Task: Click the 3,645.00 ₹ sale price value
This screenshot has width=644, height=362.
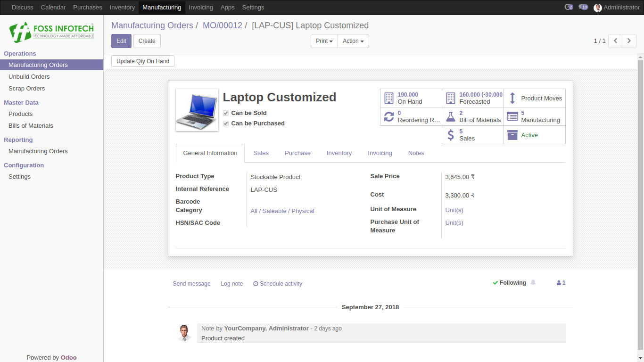Action: point(460,177)
